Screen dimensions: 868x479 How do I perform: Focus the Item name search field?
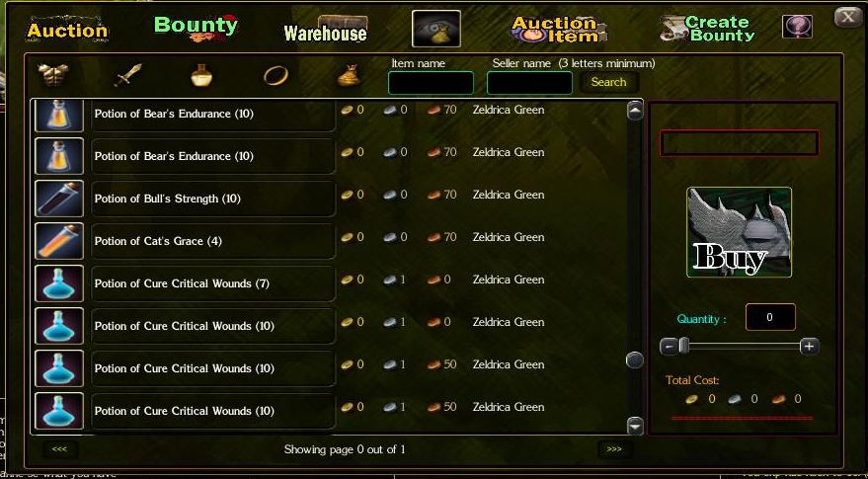(x=431, y=83)
